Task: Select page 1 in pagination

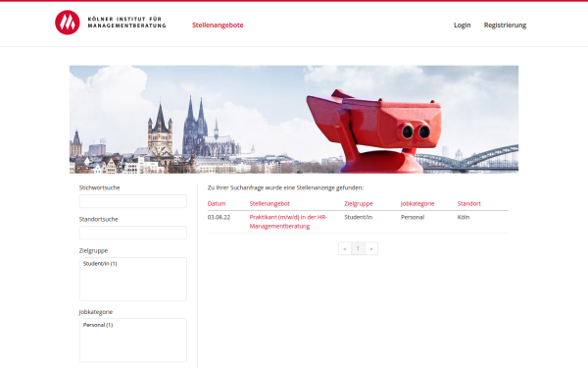Action: [358, 248]
